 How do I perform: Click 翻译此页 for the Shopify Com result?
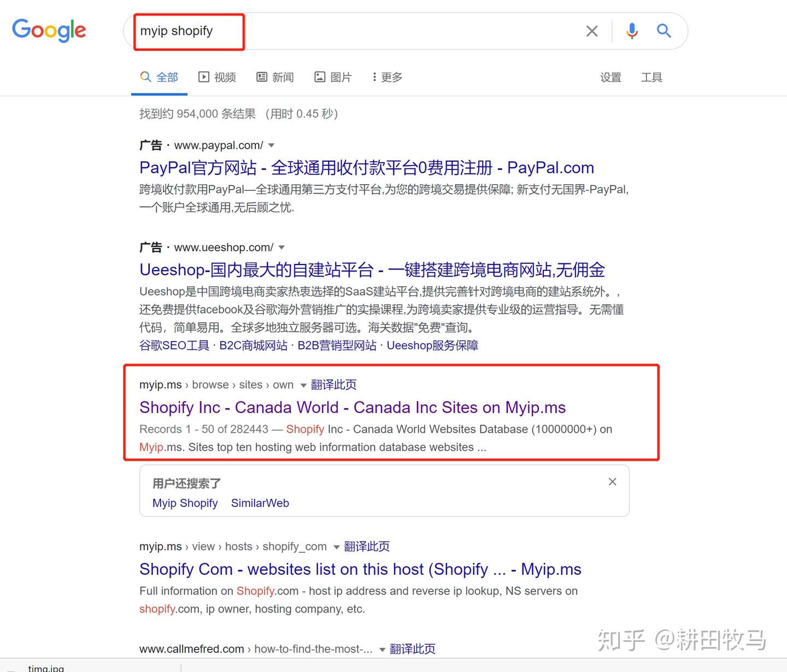click(x=367, y=546)
